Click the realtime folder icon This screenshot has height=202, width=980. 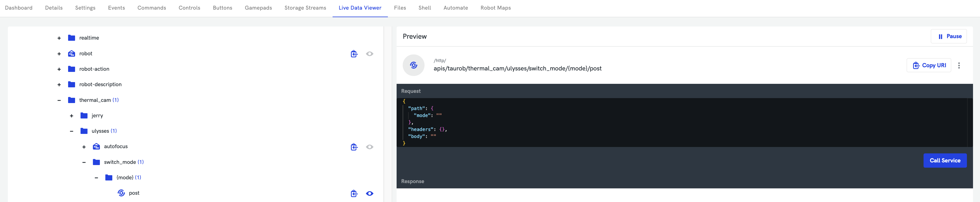72,38
